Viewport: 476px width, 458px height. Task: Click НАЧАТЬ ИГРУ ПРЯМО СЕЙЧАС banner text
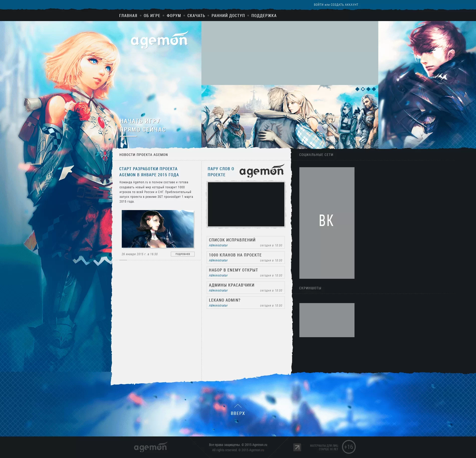point(143,125)
